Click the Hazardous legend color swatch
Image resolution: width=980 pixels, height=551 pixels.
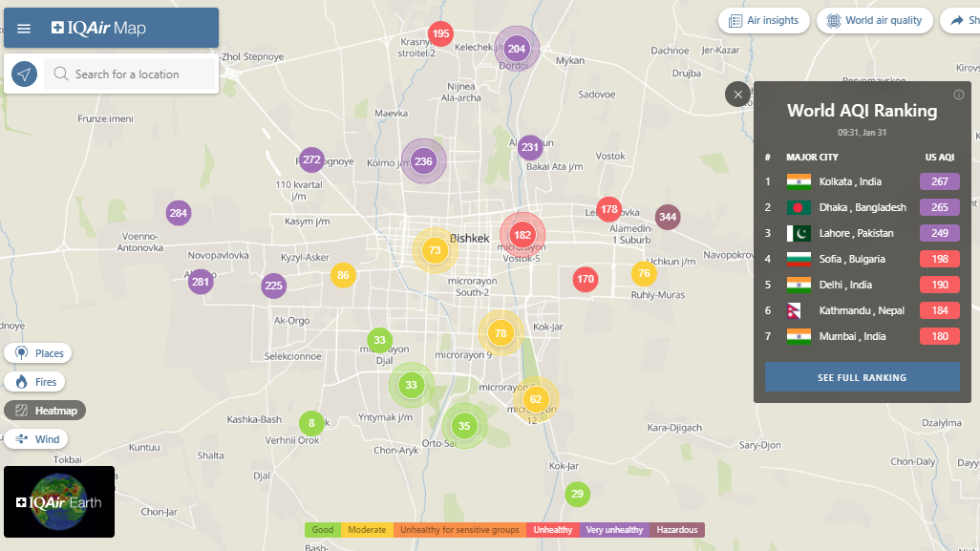coord(677,530)
